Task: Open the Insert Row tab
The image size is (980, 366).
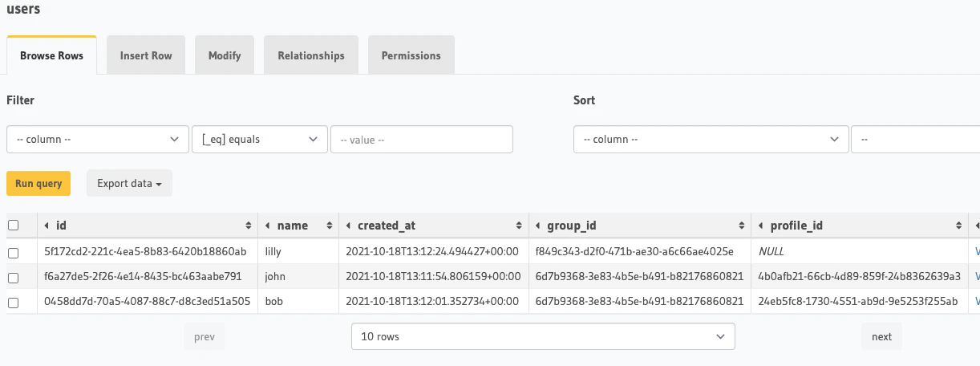Action: tap(146, 55)
